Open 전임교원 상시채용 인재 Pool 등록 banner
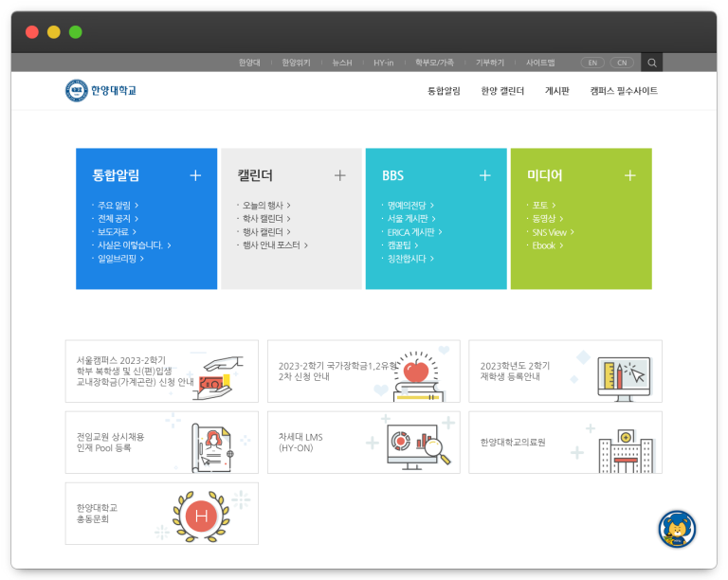Image resolution: width=728 pixels, height=580 pixels. tap(161, 443)
